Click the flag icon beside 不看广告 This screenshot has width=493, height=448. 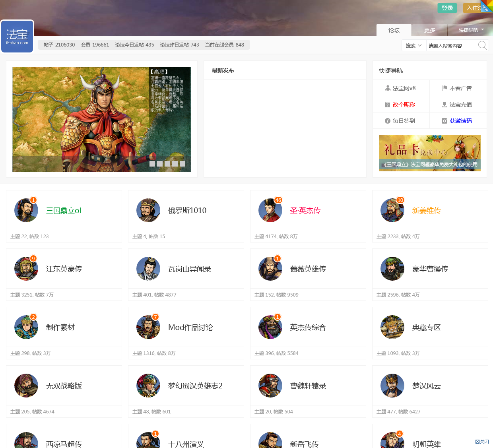tap(444, 88)
